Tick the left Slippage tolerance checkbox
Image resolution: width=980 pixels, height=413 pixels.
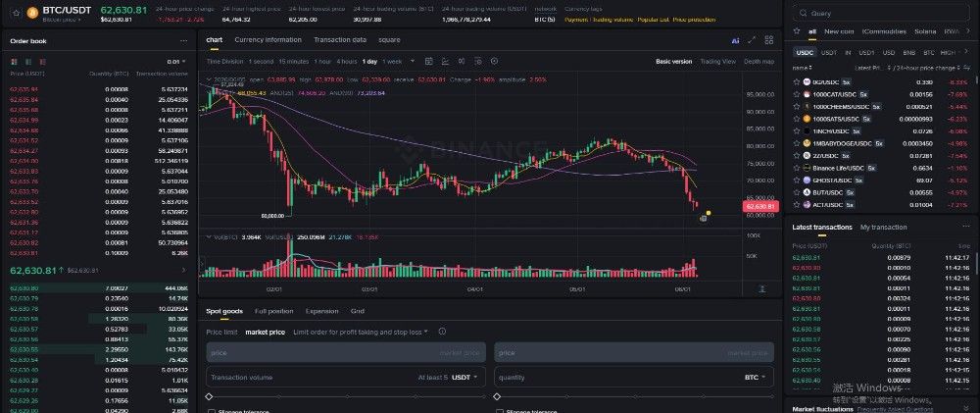(x=212, y=411)
